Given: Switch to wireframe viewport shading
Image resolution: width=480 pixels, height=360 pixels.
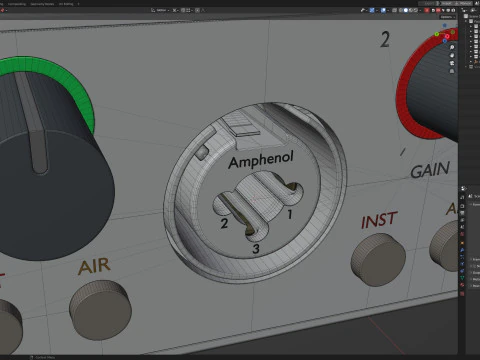Looking at the screenshot, I should pos(401,10).
